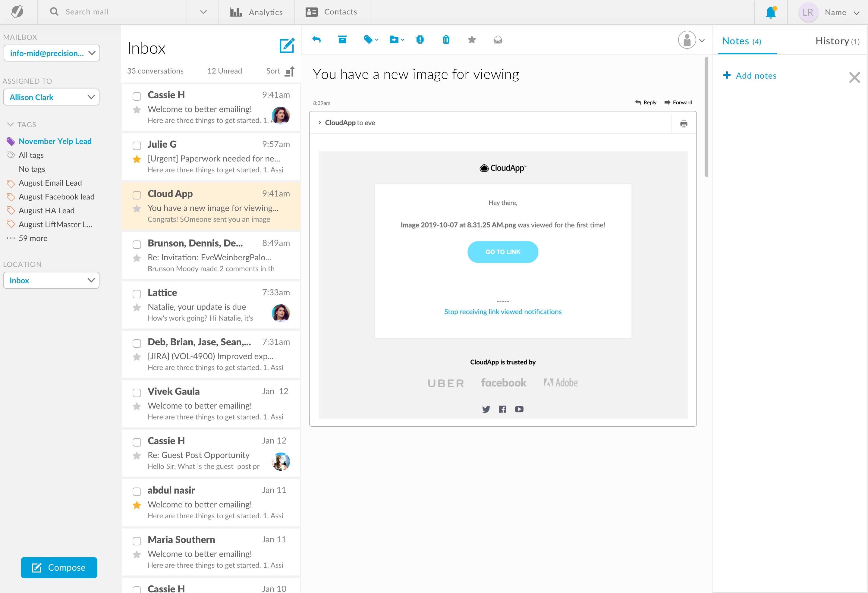
Task: Open Contacts
Action: click(331, 12)
